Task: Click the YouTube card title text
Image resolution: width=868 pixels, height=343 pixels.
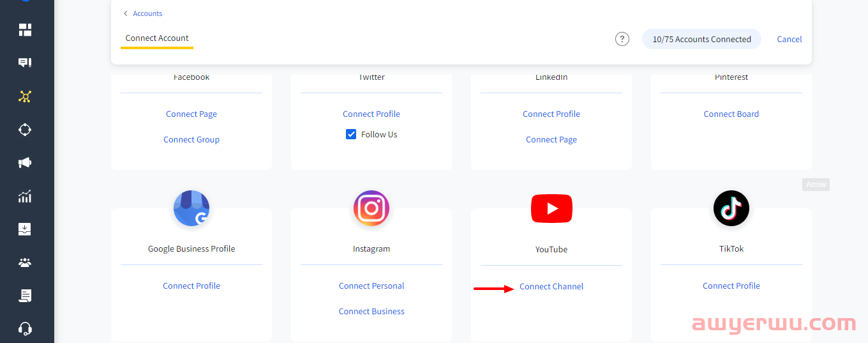Action: coord(551,249)
